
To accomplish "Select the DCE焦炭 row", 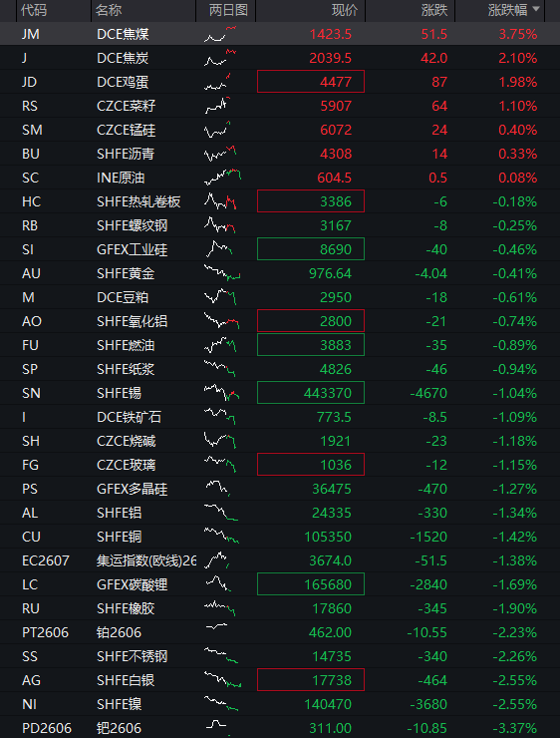I will [280, 58].
